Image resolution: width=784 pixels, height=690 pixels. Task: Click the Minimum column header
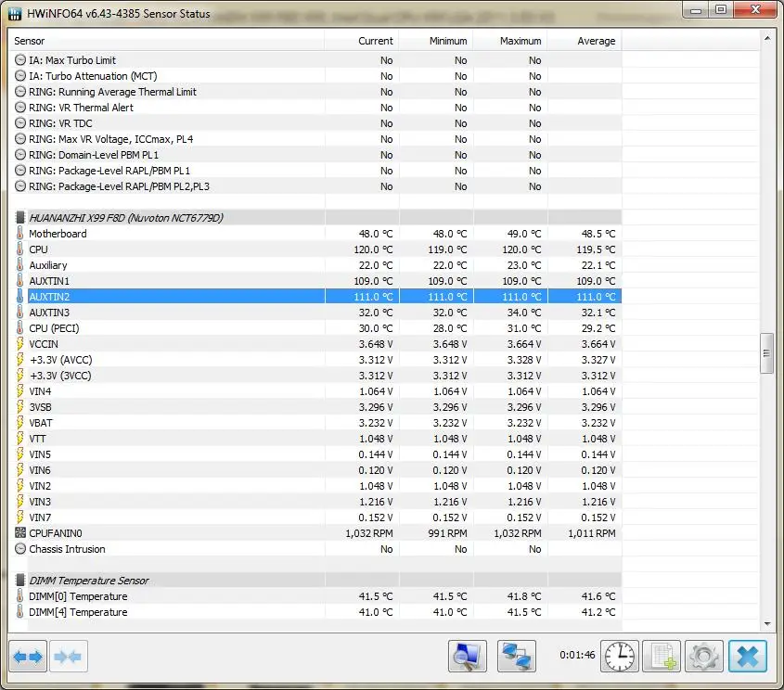448,41
